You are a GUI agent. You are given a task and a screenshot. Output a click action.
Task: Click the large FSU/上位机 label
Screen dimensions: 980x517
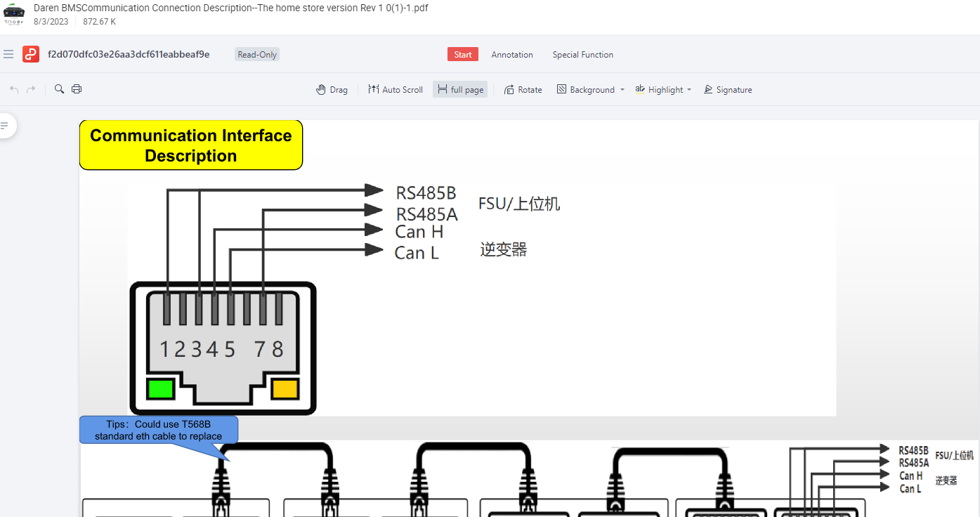point(519,204)
